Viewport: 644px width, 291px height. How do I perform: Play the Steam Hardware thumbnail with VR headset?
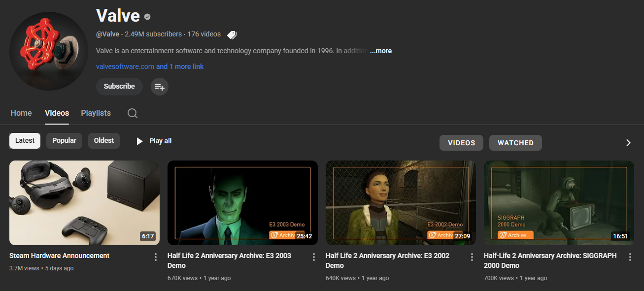[x=84, y=203]
